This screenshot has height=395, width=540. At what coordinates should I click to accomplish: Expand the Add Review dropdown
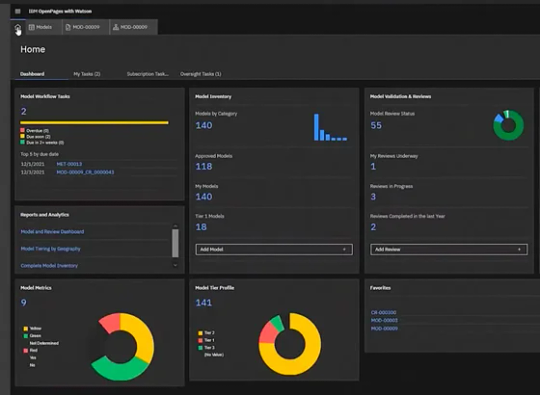(449, 249)
